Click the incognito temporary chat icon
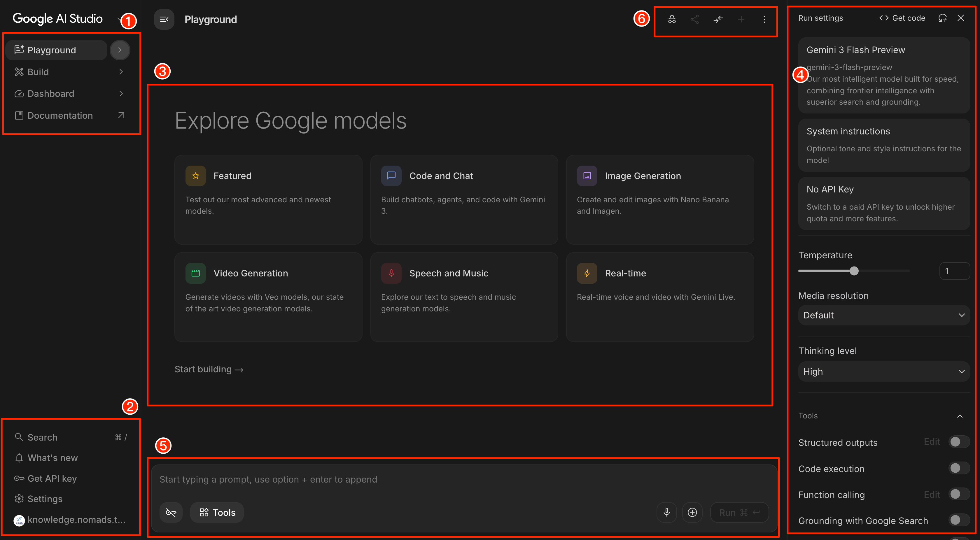 point(671,20)
